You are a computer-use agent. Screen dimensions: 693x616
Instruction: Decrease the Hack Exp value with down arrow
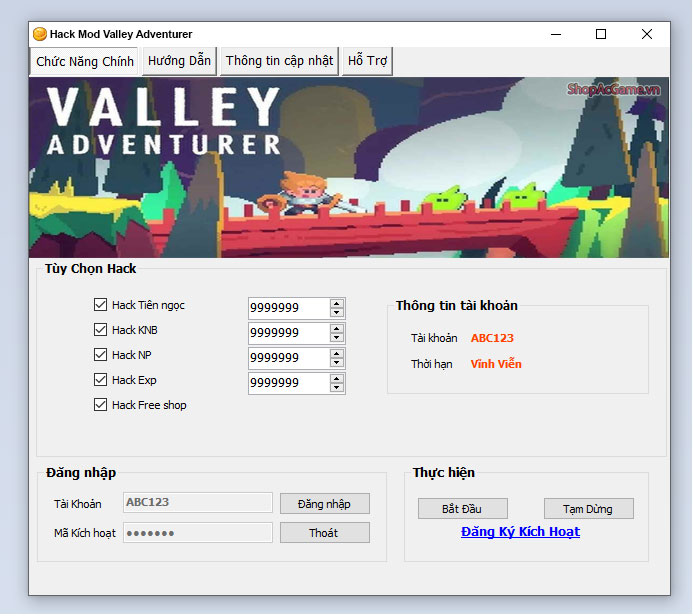(337, 388)
